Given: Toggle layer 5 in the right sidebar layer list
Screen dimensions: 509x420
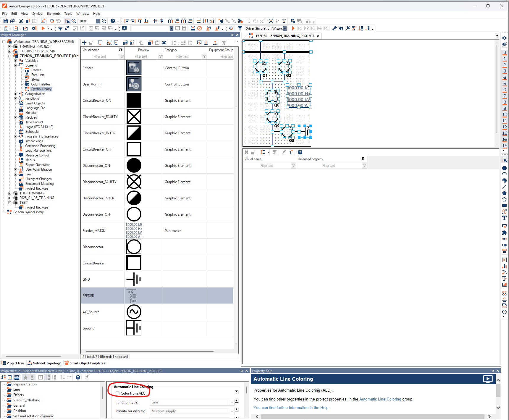Looking at the screenshot, I should click(x=505, y=83).
